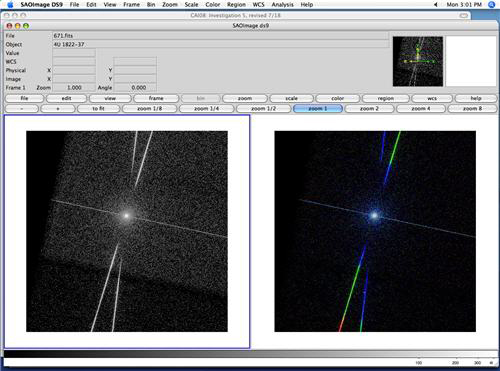Click the grayscale colorbar at bottom

(251, 354)
